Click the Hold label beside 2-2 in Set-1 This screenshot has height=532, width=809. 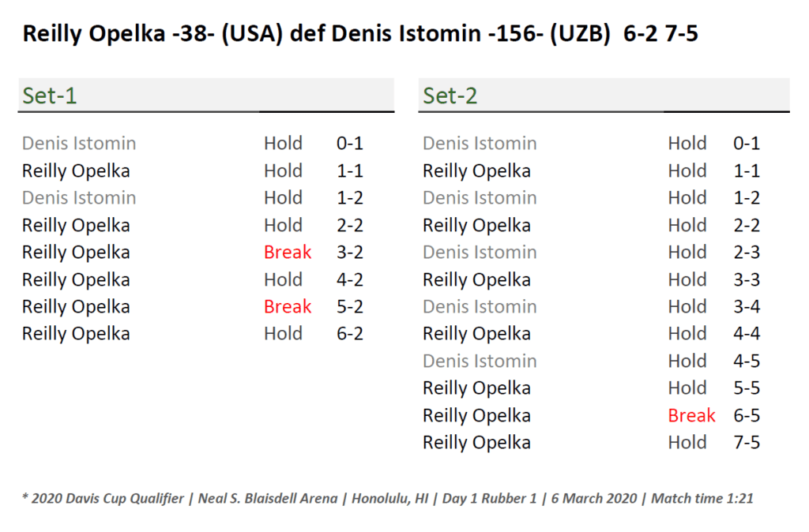click(283, 226)
